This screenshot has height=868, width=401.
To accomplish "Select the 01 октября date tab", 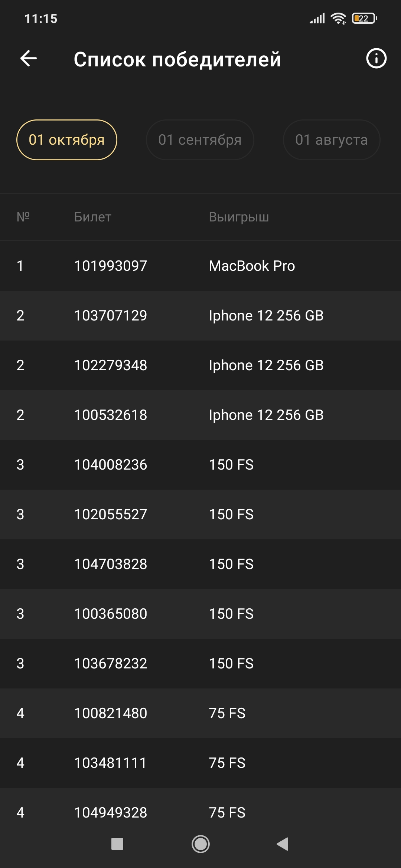I will (x=67, y=140).
